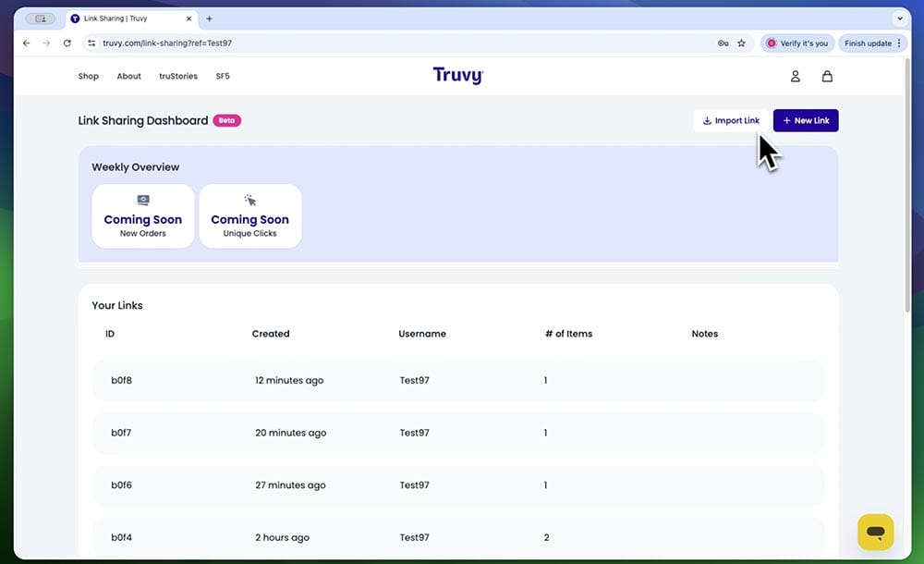Viewport: 924px width, 564px height.
Task: Create a New Link
Action: 806,120
